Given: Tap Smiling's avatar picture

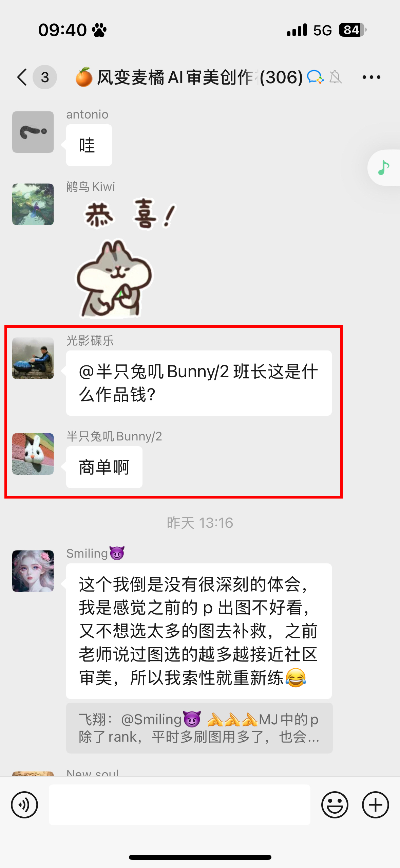Looking at the screenshot, I should (x=33, y=571).
